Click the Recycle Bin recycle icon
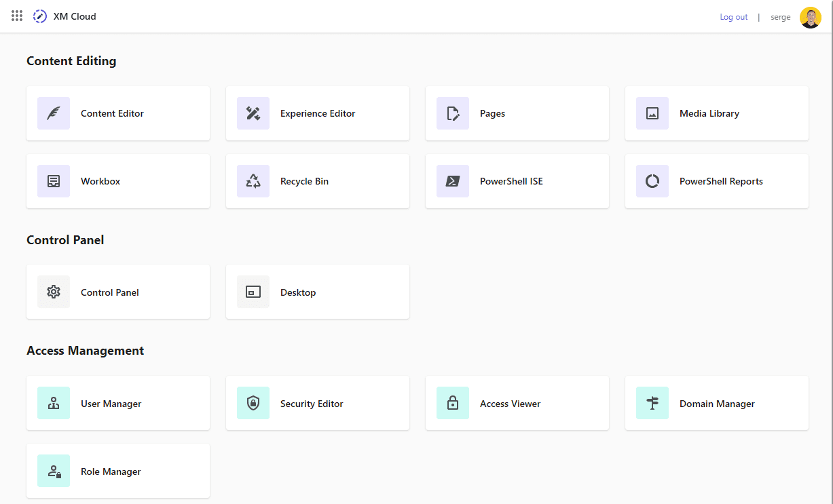Viewport: 833px width, 504px height. 253,181
